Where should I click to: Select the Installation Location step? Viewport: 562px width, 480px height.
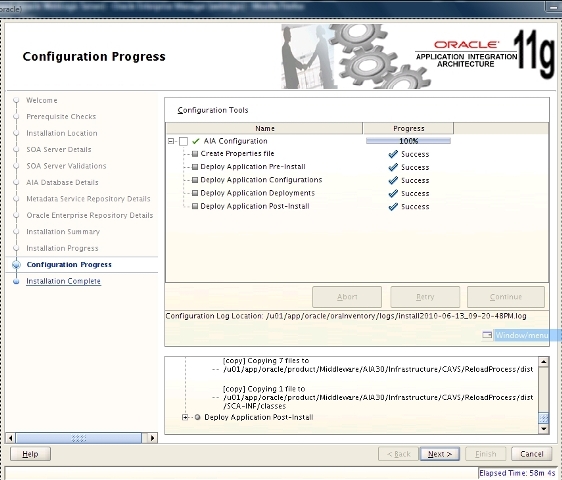click(x=62, y=133)
